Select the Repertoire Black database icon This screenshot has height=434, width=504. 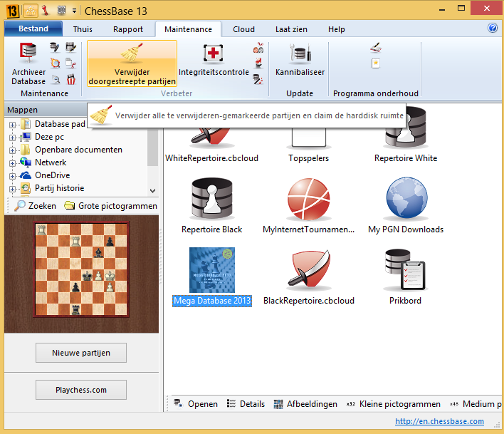212,199
